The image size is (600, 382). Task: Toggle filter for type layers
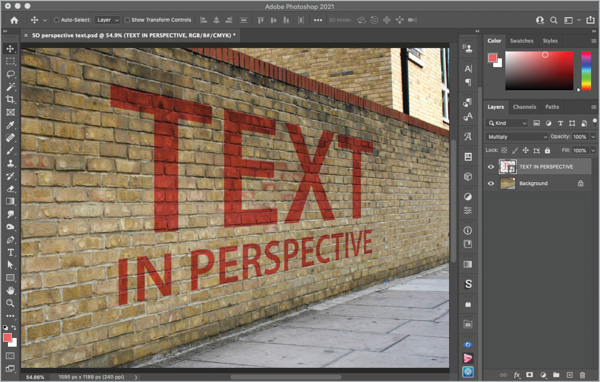(x=560, y=123)
